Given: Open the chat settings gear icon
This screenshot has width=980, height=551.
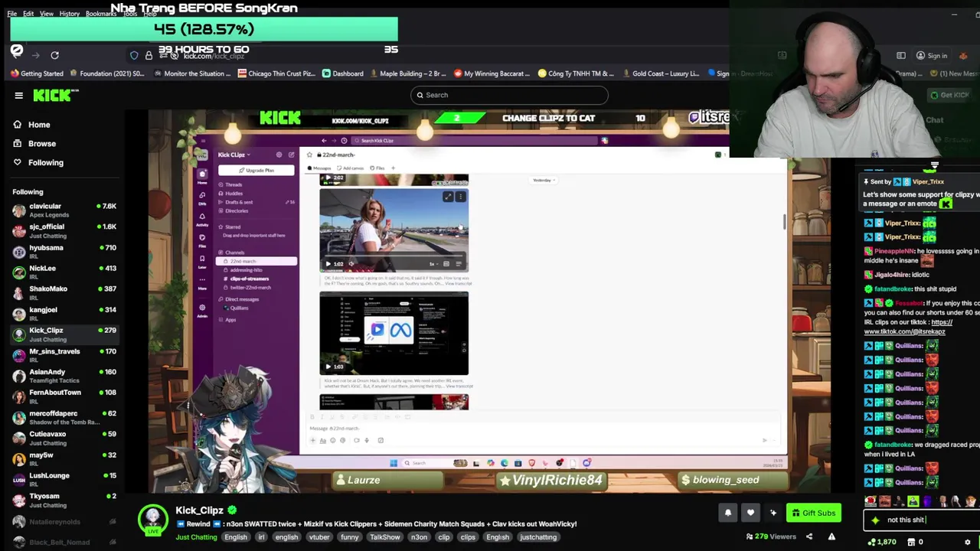Looking at the screenshot, I should 968,542.
